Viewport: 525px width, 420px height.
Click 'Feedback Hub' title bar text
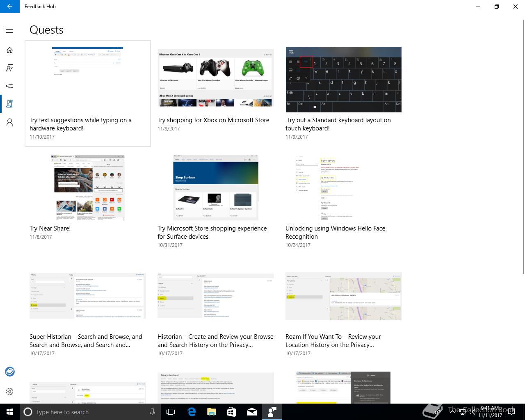tap(40, 7)
